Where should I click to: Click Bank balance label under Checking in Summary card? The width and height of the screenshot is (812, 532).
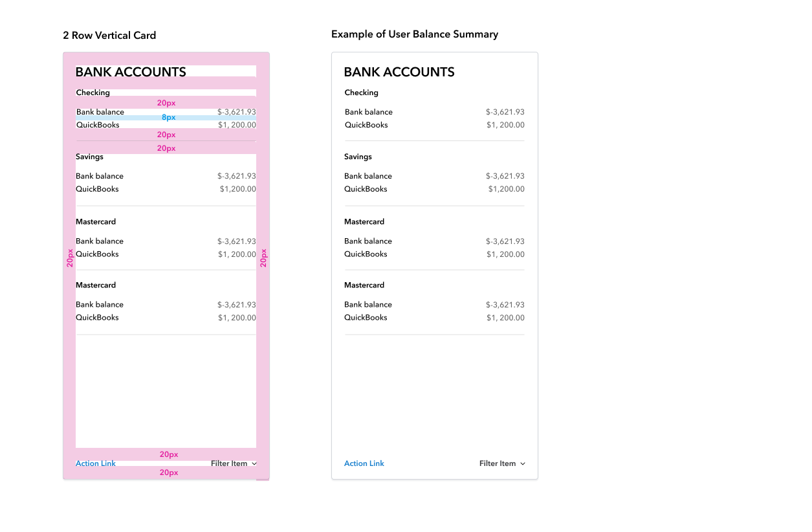(369, 112)
